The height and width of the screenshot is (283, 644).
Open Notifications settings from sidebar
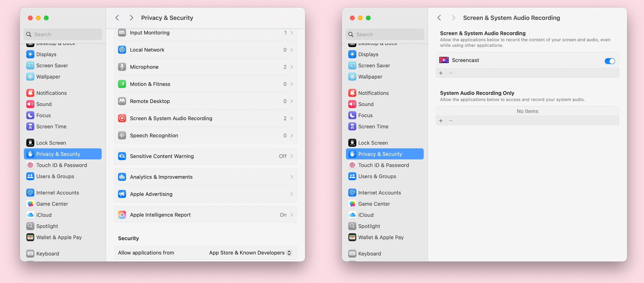click(52, 93)
